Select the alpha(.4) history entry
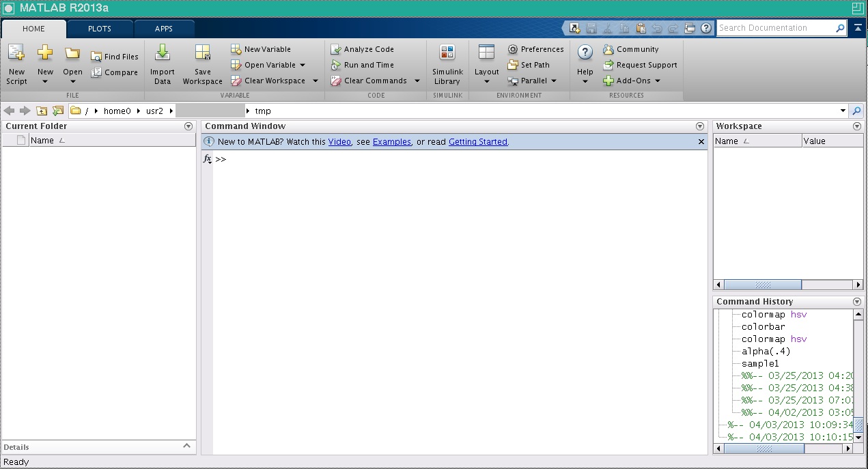The image size is (868, 469). tap(766, 352)
